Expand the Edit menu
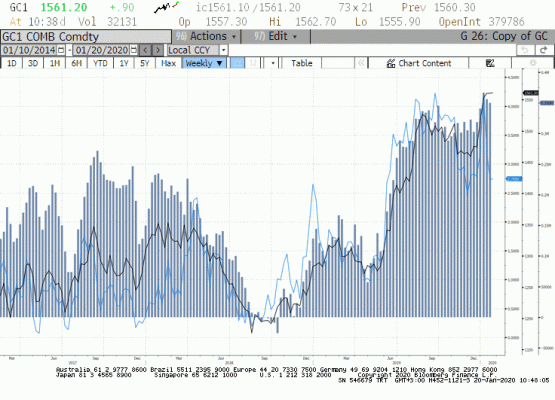Screen dimensions: 555x400 [275, 36]
